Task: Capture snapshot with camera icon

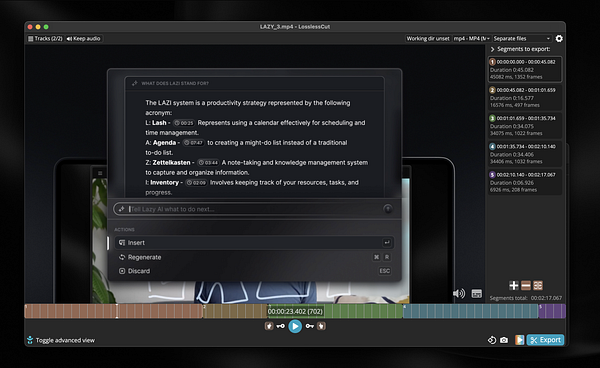Action: point(504,340)
